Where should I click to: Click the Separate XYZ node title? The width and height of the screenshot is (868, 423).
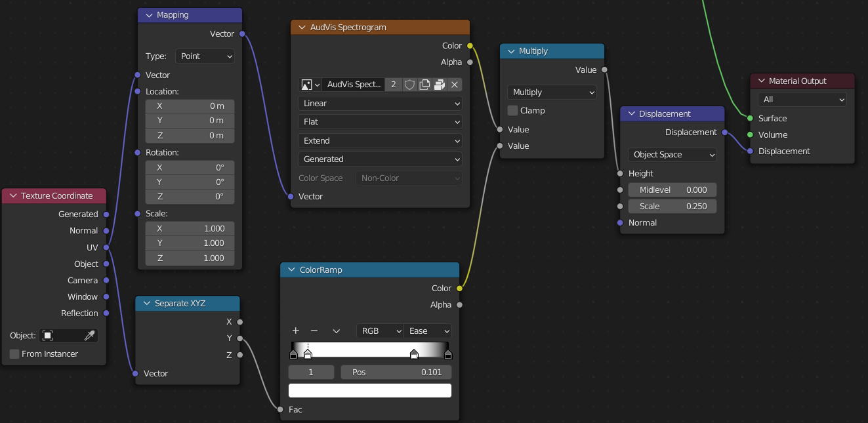180,304
